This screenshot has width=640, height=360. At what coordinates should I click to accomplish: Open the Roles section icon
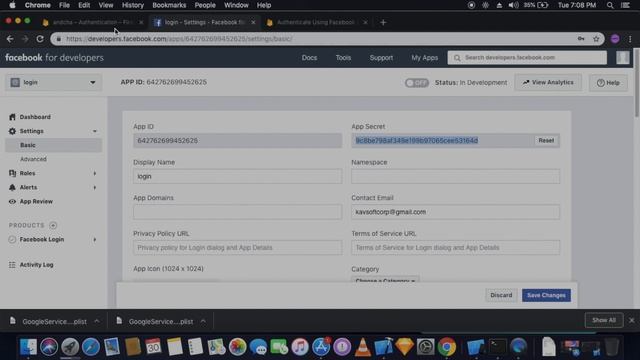click(12, 173)
